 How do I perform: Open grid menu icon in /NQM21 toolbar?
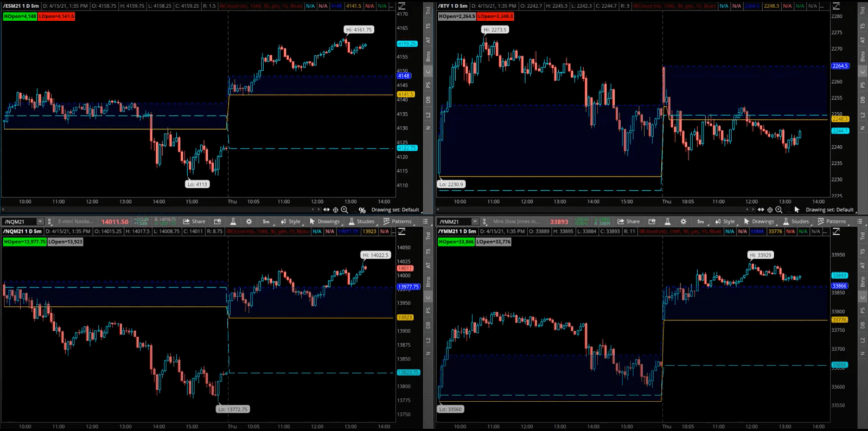tap(426, 222)
